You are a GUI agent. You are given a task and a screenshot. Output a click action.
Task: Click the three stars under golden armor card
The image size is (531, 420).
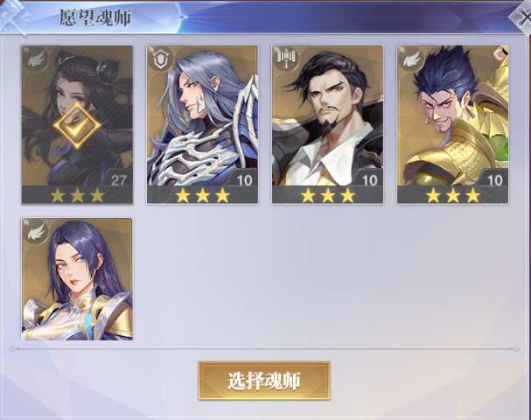tap(453, 195)
